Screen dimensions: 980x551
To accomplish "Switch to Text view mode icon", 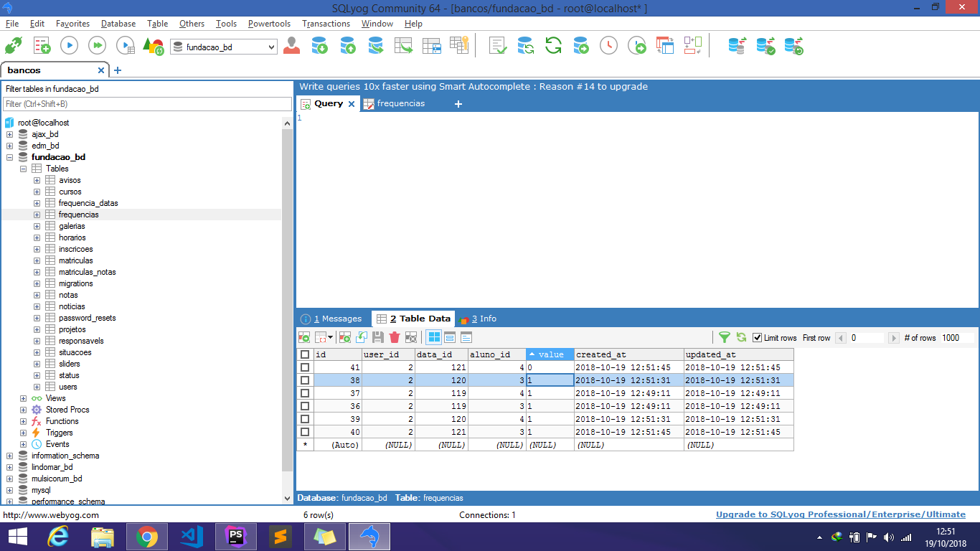I will coord(466,337).
